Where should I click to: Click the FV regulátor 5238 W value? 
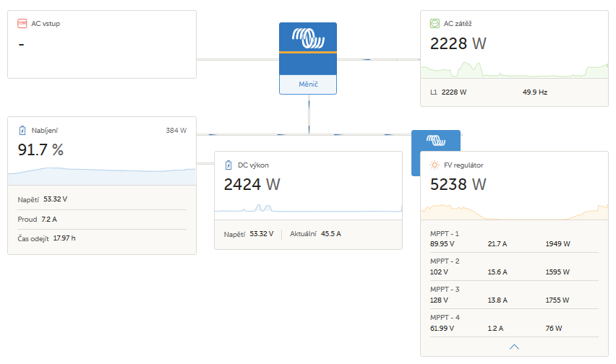tap(458, 184)
